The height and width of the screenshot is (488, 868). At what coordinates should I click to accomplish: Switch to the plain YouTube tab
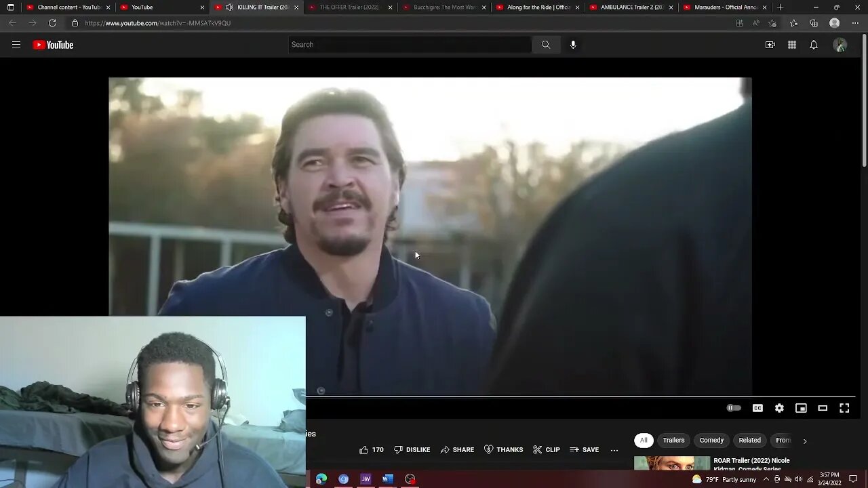point(162,7)
